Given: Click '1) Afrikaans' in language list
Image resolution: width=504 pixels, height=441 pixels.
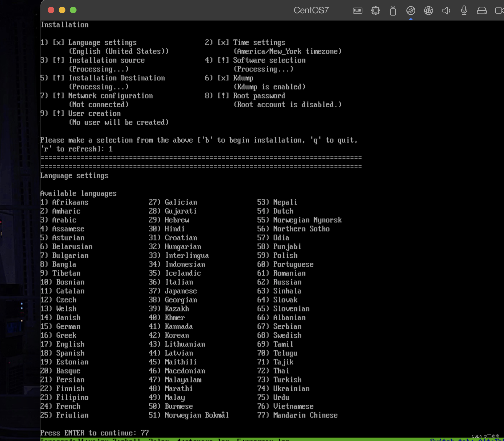Looking at the screenshot, I should pyautogui.click(x=65, y=202).
